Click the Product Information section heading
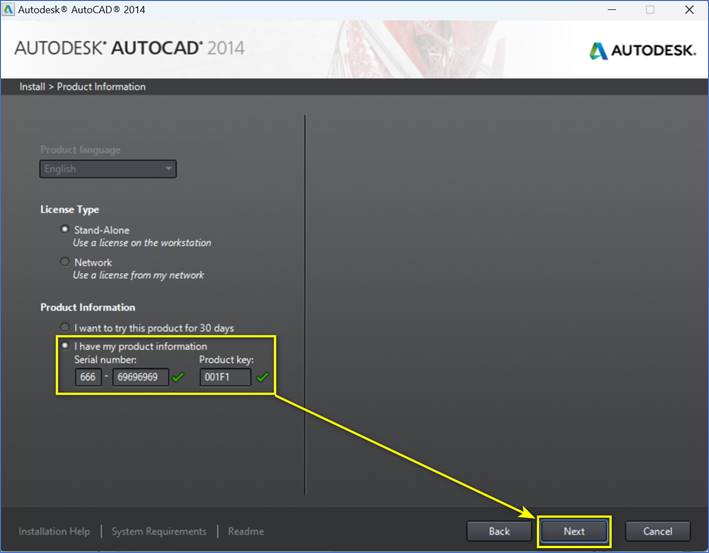 tap(88, 307)
